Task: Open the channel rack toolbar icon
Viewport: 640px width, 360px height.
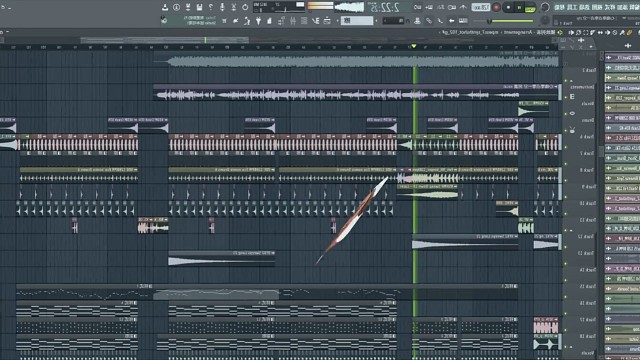Action: pyautogui.click(x=304, y=20)
